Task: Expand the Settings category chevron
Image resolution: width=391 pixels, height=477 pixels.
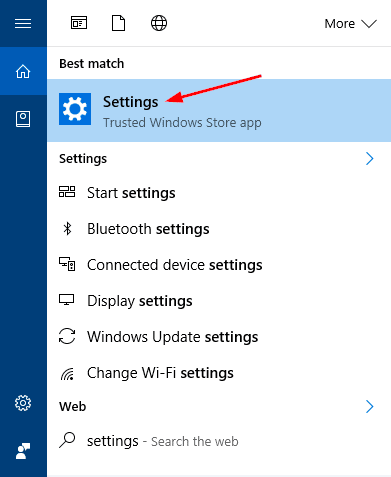Action: (369, 159)
